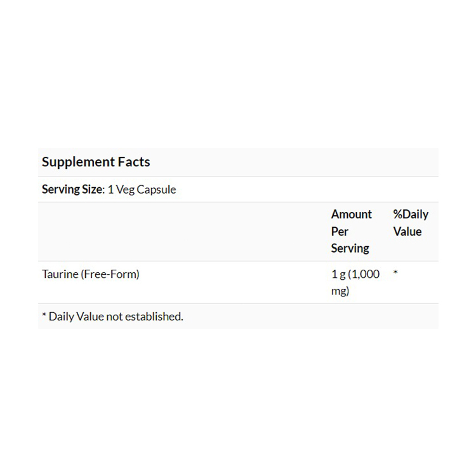Select the bold "Serving Size" label
Viewport: 476px width, 476px height.
pyautogui.click(x=72, y=189)
